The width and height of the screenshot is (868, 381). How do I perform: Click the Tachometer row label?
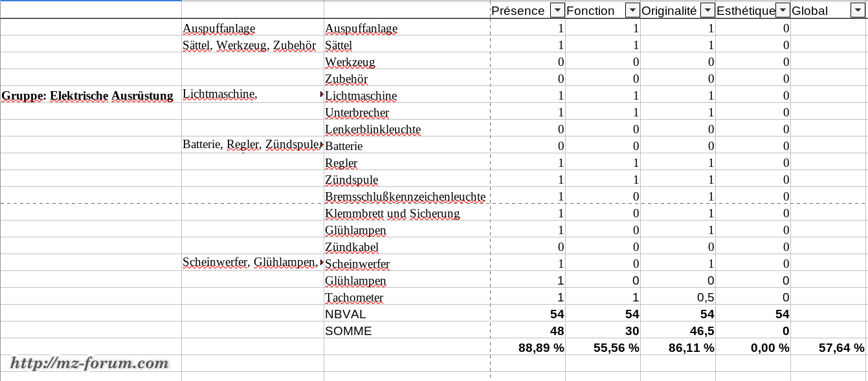coord(354,298)
